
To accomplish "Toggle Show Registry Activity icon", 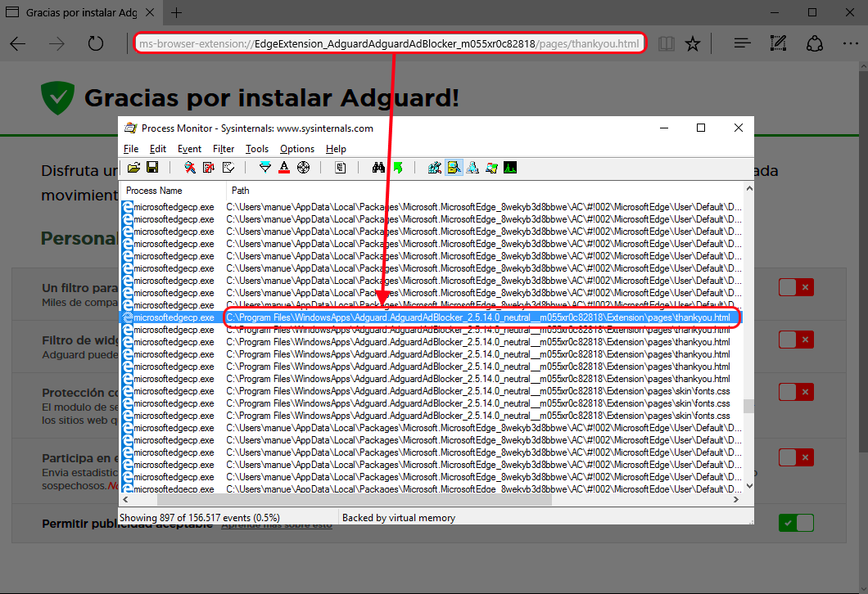I will pyautogui.click(x=434, y=168).
